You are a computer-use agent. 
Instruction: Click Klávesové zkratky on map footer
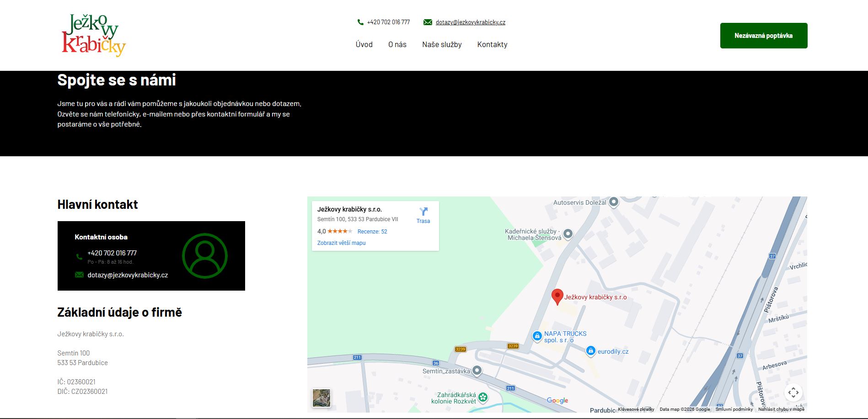point(636,409)
